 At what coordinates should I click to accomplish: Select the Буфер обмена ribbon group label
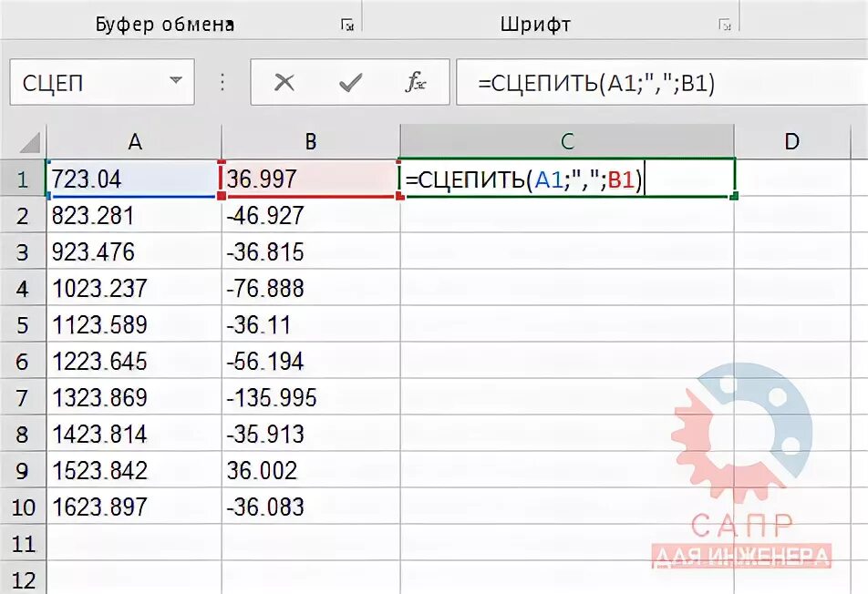[x=164, y=24]
